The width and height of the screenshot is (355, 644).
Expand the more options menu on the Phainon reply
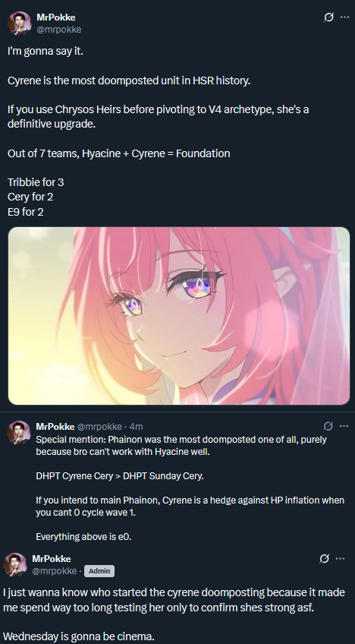click(x=344, y=426)
